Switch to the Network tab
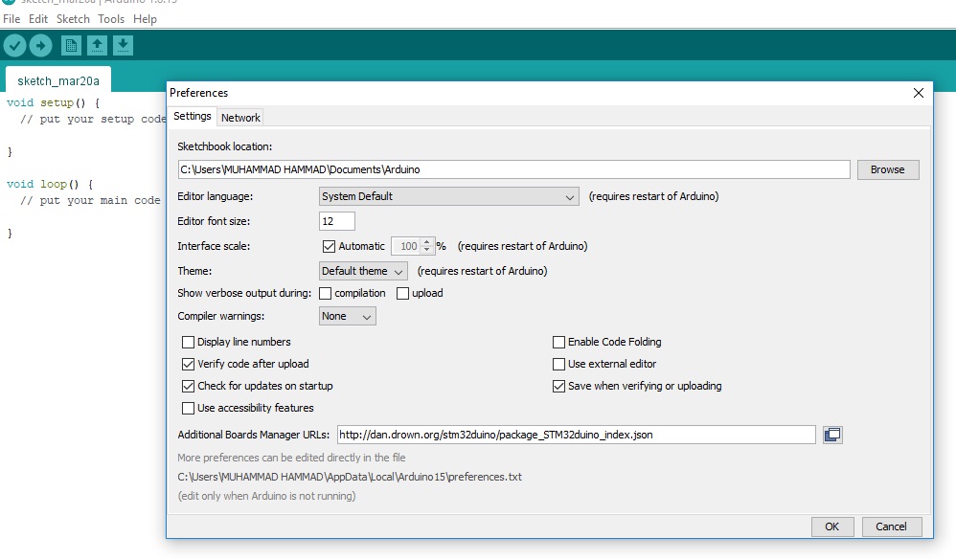 pos(240,118)
